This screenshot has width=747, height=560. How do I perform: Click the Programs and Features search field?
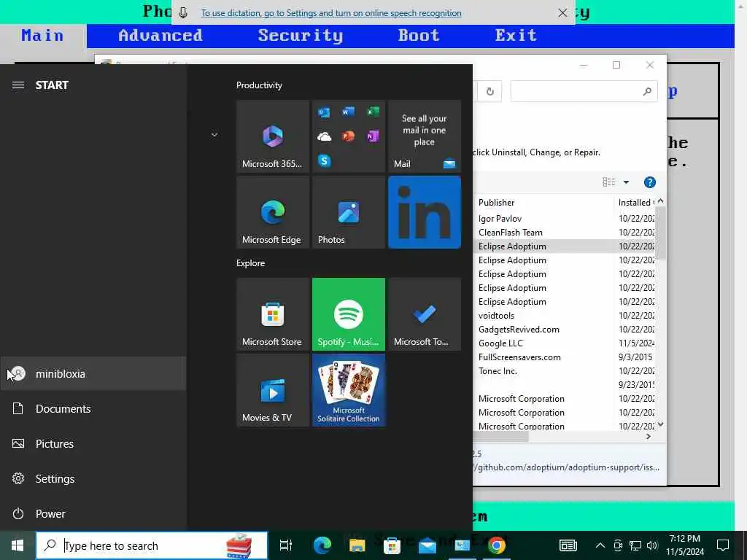pos(584,91)
